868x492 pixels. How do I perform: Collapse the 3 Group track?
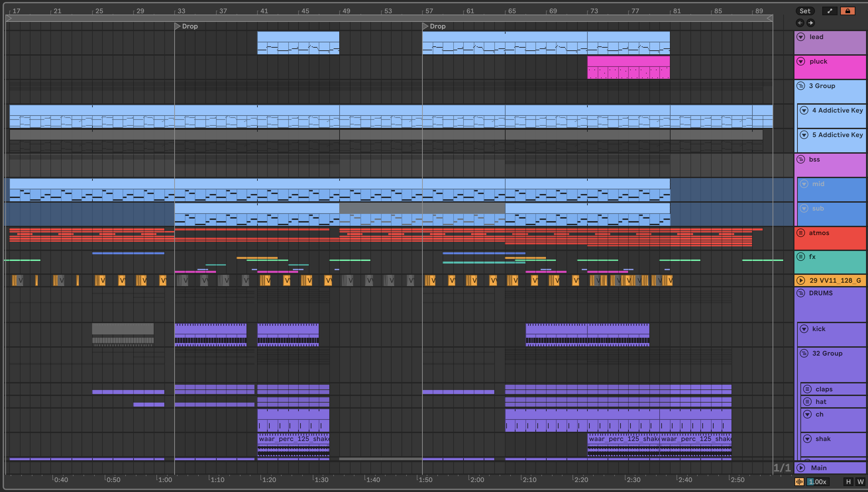[801, 86]
